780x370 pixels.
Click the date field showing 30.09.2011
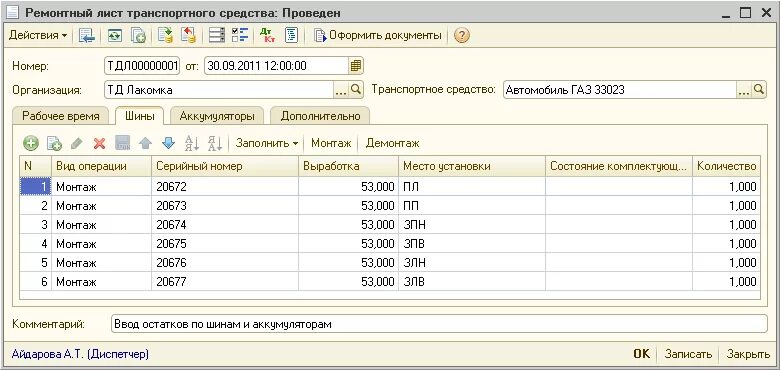click(x=276, y=65)
